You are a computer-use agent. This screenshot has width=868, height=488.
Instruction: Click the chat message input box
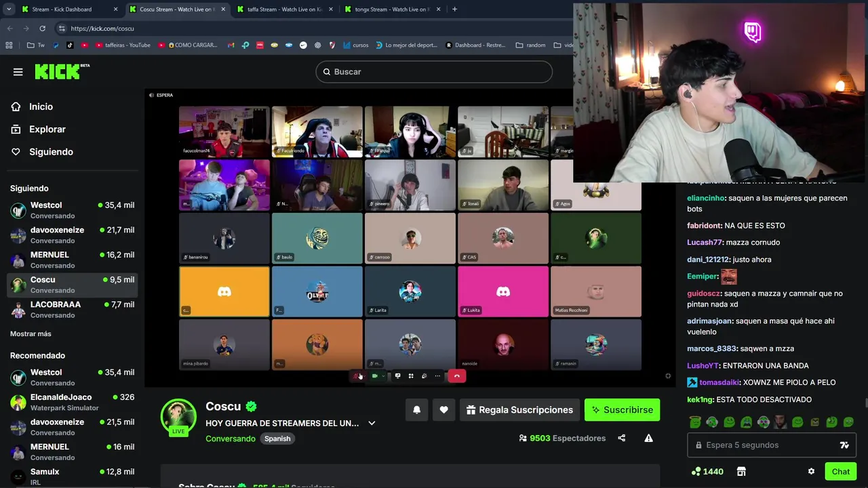click(772, 445)
